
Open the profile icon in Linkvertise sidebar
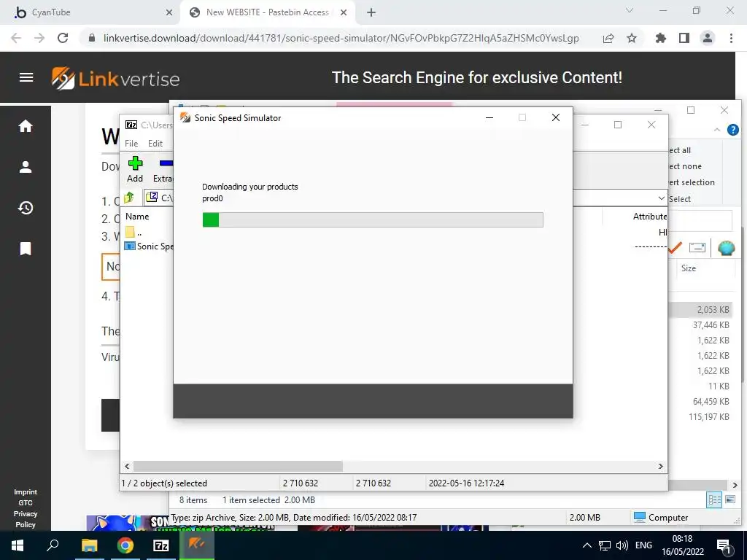point(26,167)
